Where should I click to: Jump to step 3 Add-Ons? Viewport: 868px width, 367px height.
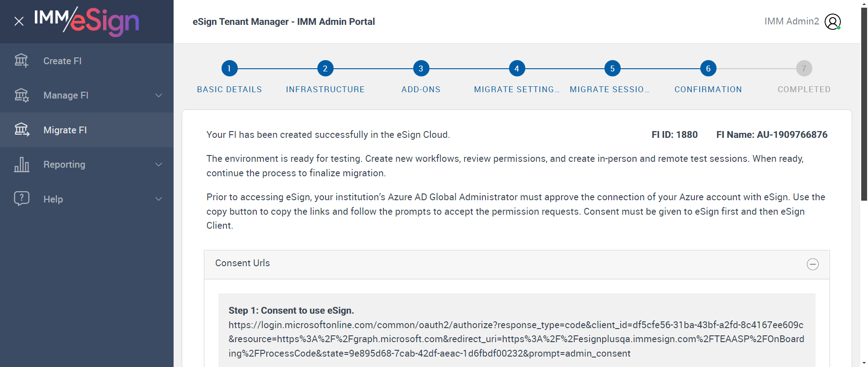421,69
